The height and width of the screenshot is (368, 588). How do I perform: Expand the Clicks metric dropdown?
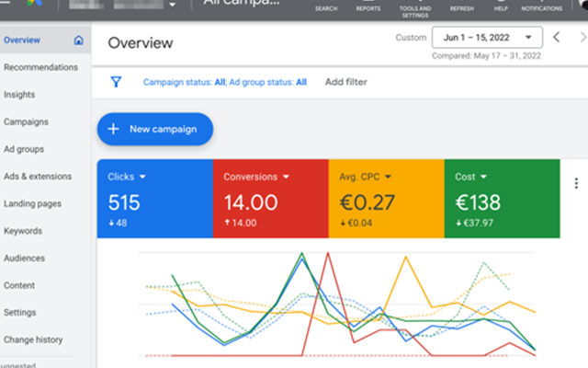[142, 177]
